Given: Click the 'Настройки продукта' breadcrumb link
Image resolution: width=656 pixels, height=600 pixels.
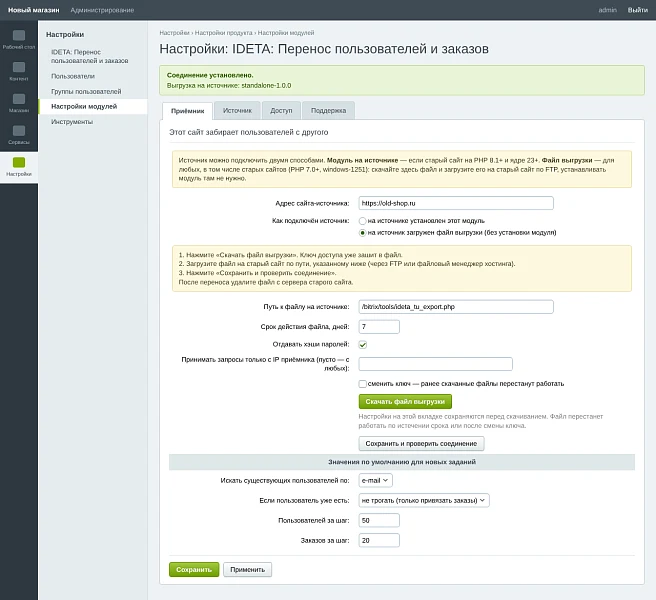Looking at the screenshot, I should pos(223,33).
